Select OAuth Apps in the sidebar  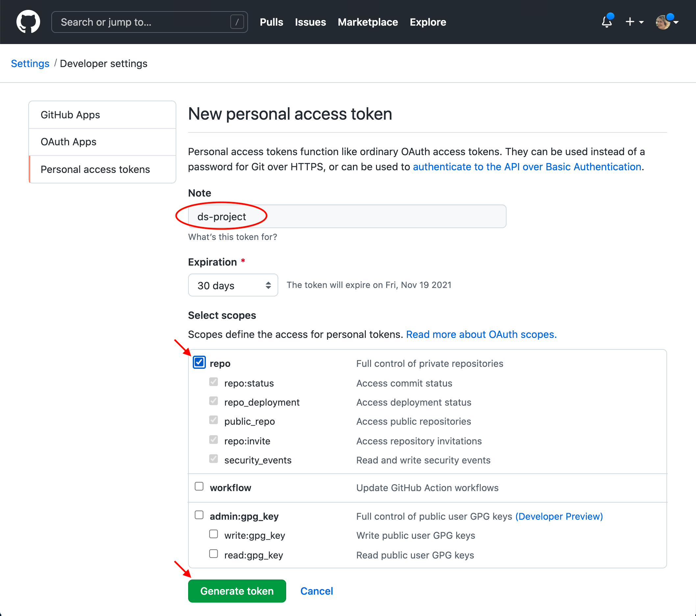(x=68, y=142)
